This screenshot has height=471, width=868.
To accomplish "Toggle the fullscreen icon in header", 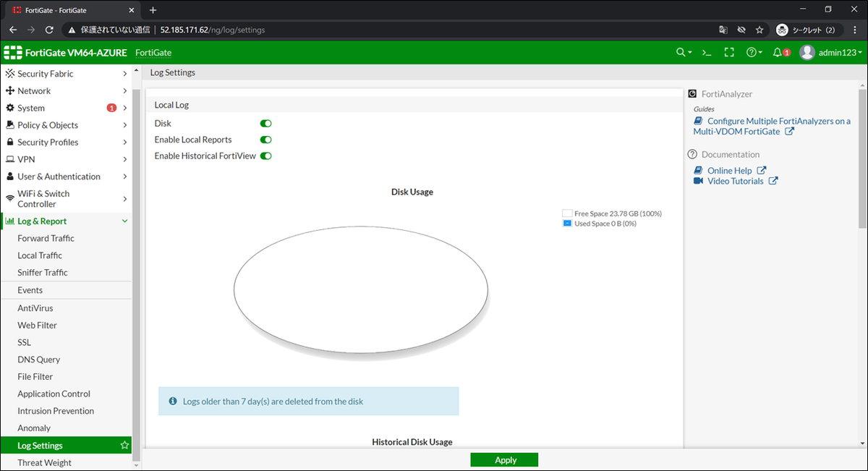I will 729,53.
